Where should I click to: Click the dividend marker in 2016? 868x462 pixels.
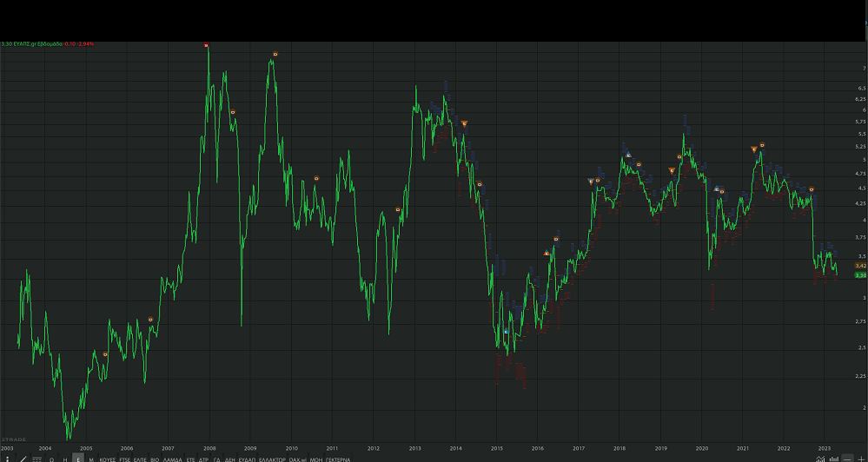click(x=556, y=239)
